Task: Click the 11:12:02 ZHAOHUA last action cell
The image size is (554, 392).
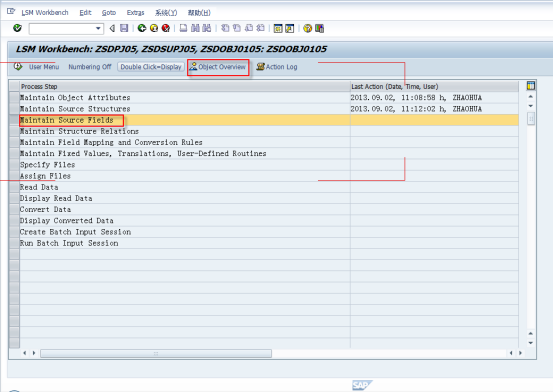Action: click(x=434, y=109)
